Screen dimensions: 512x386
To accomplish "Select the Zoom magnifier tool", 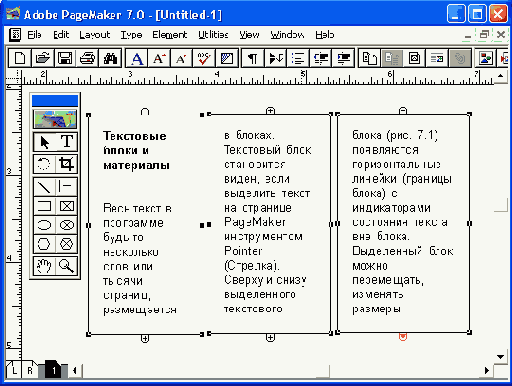I will 66,266.
